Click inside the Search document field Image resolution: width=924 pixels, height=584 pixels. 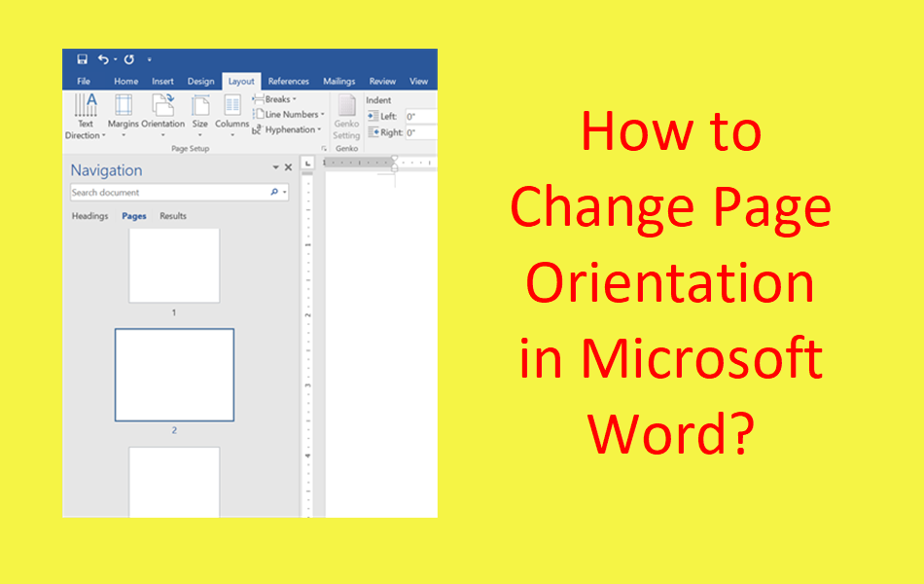click(x=146, y=192)
